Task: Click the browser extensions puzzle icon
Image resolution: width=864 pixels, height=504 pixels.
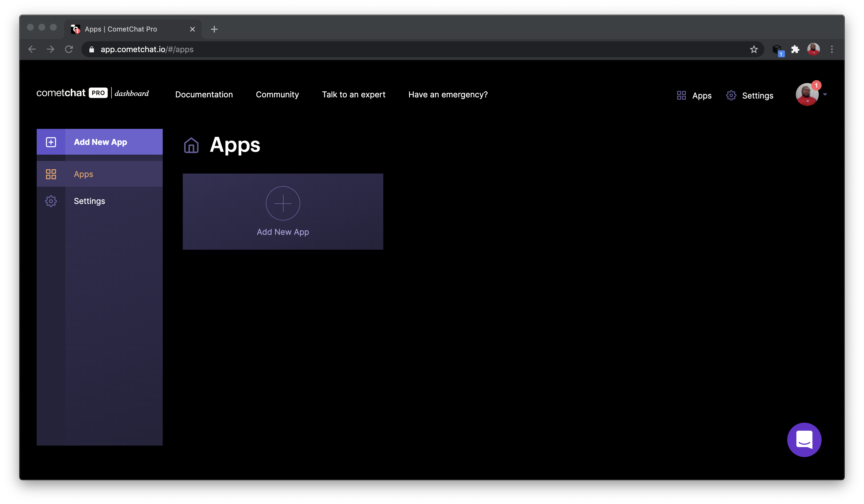Action: [x=794, y=49]
